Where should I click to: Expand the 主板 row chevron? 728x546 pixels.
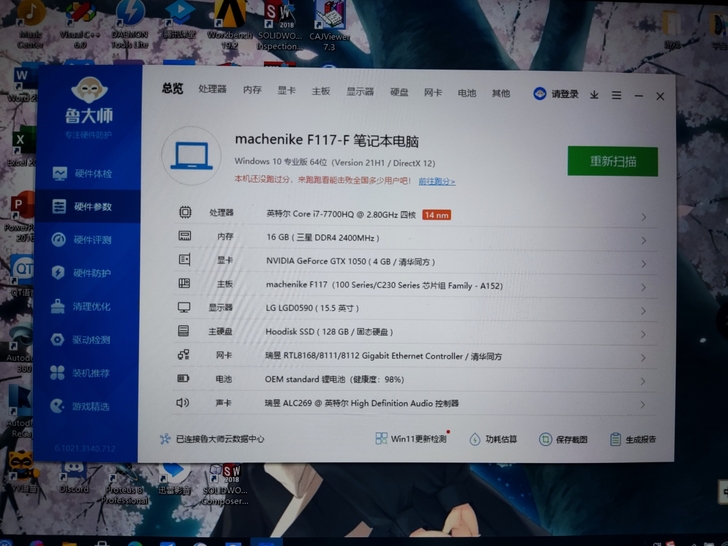644,287
